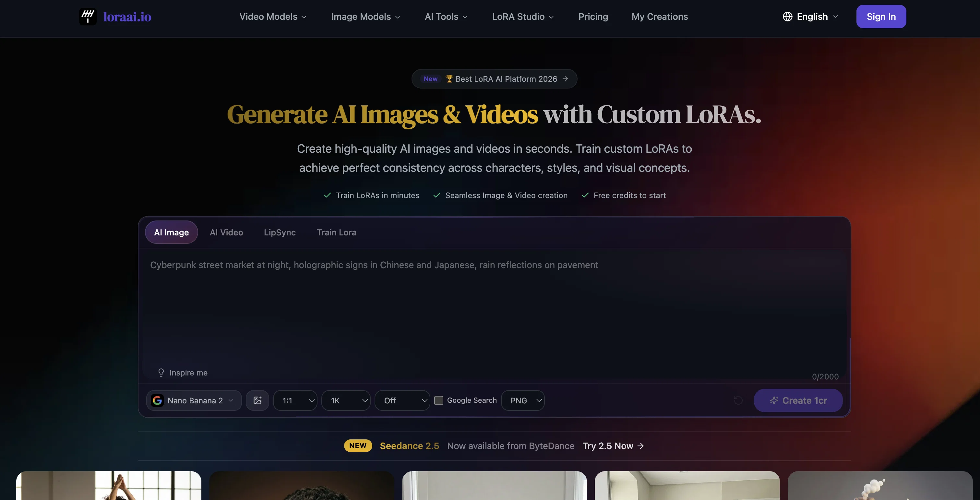Screen dimensions: 980x500
Task: Click the Create 1cr button
Action: [x=798, y=400]
